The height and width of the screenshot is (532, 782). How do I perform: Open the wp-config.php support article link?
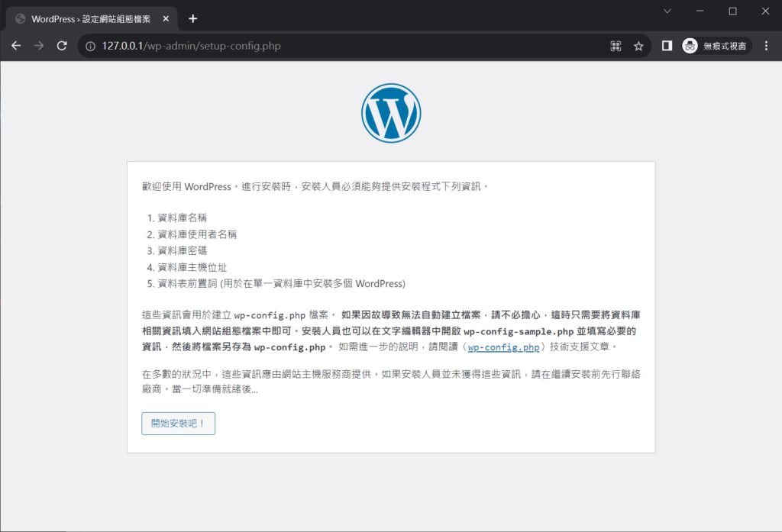(x=504, y=347)
